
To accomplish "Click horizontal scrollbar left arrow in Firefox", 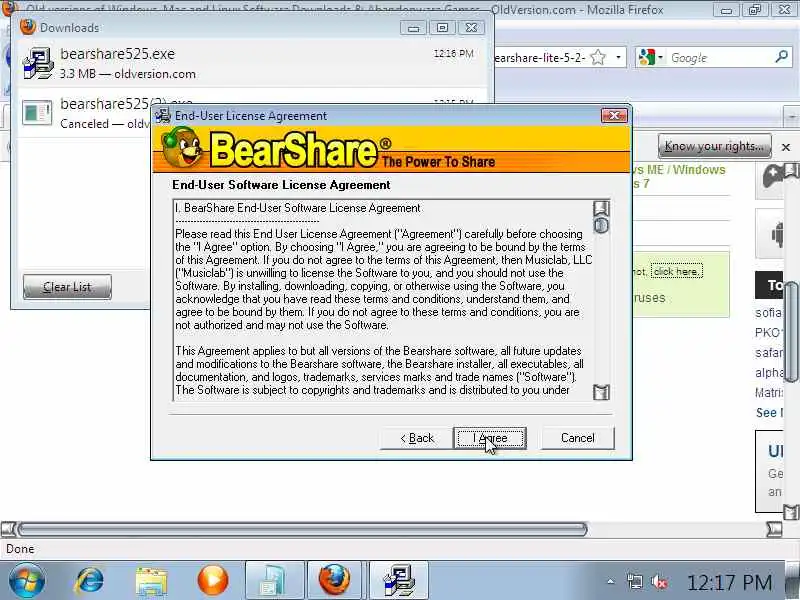I will click(x=8, y=529).
